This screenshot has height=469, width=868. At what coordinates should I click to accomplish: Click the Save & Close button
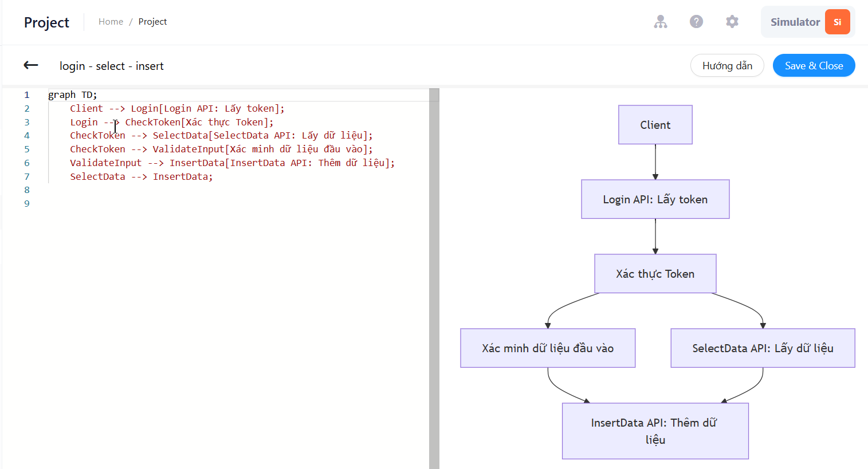[x=814, y=65]
